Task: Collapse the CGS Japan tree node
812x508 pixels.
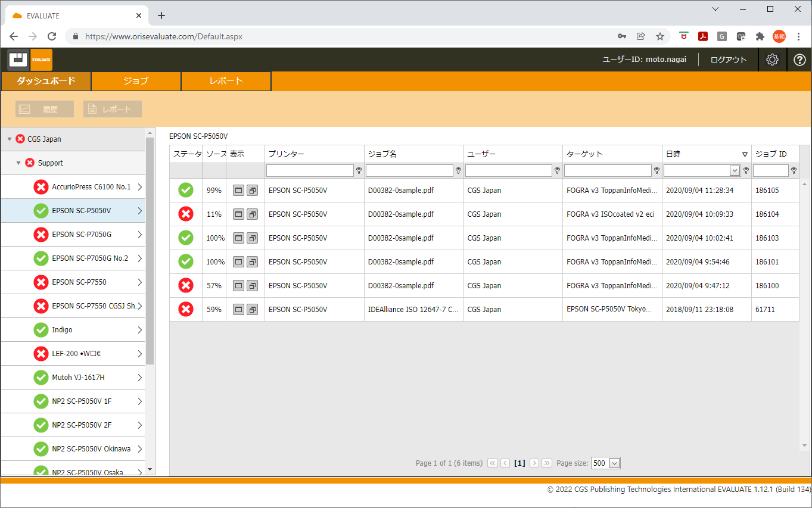Action: [x=10, y=139]
